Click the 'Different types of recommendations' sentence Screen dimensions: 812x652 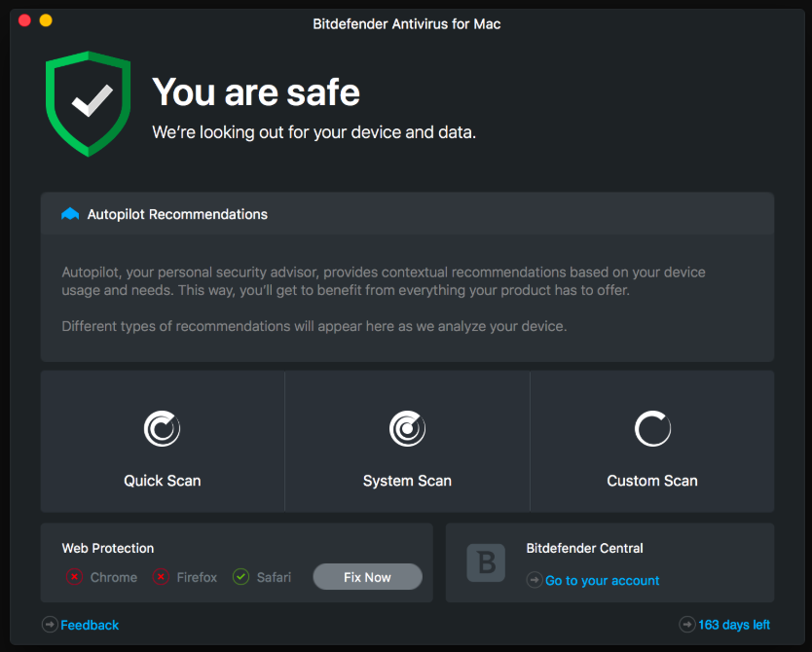(314, 327)
